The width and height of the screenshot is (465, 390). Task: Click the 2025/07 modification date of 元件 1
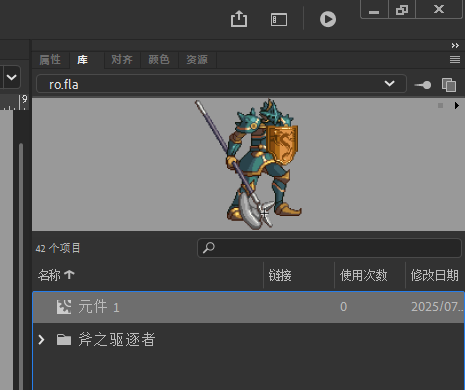(437, 307)
